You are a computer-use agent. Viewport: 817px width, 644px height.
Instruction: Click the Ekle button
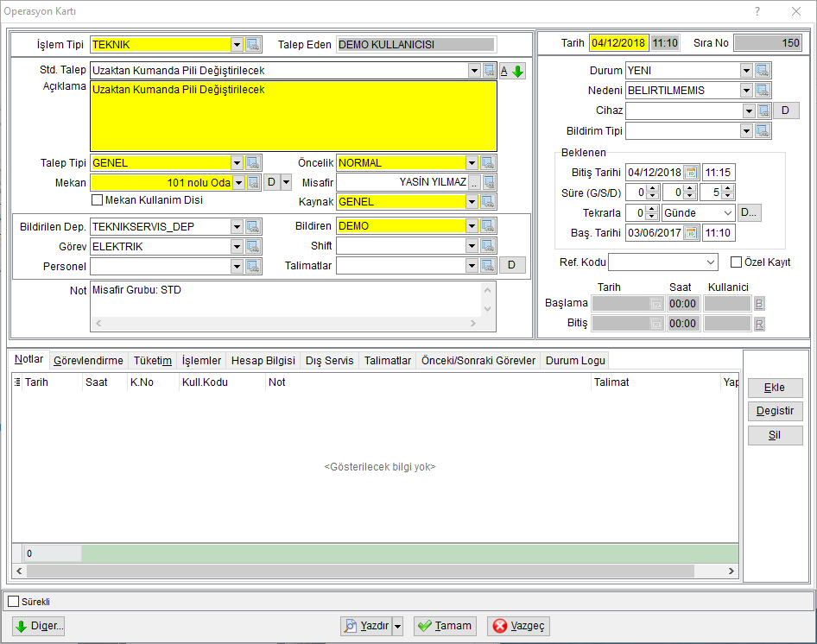point(775,388)
